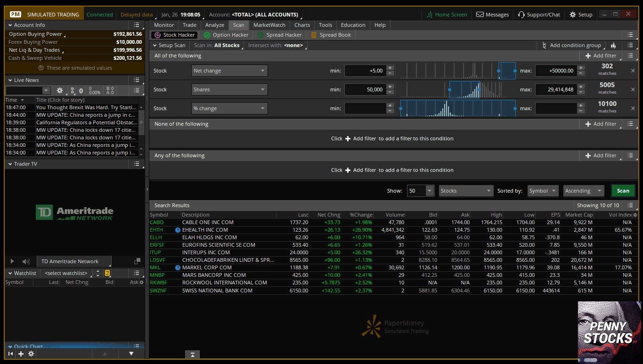Click the Live News symbol link icon
Image resolution: width=643 pixels, height=364 pixels.
point(72,90)
